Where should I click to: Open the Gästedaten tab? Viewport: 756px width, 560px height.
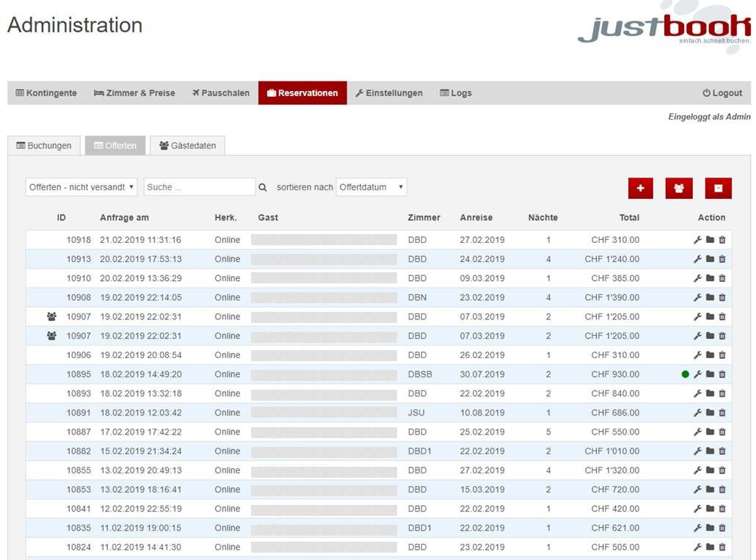[188, 145]
